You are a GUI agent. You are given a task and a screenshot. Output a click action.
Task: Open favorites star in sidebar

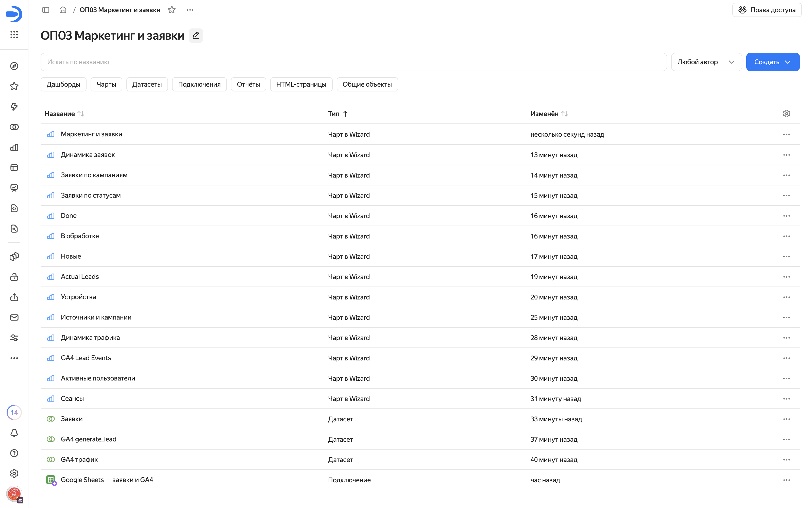point(14,86)
